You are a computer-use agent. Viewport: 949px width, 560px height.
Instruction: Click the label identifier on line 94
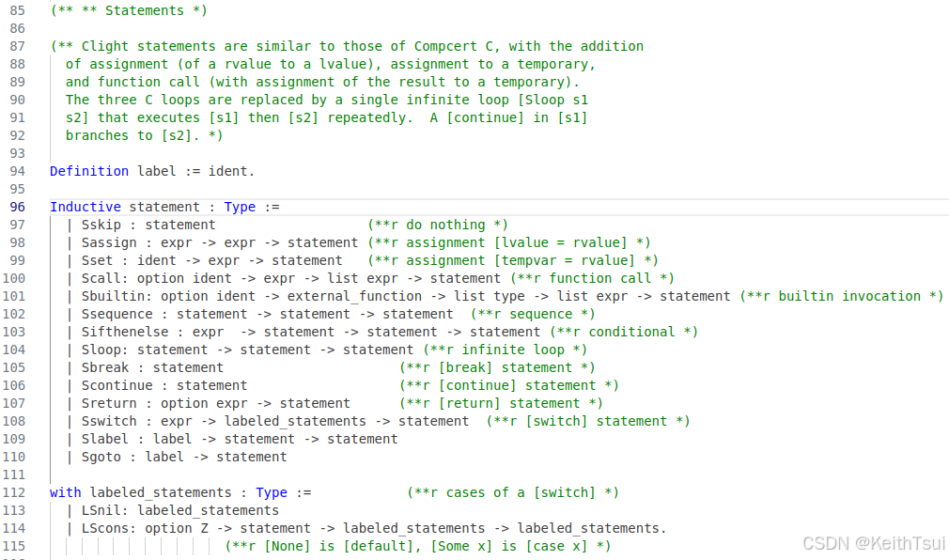(156, 171)
